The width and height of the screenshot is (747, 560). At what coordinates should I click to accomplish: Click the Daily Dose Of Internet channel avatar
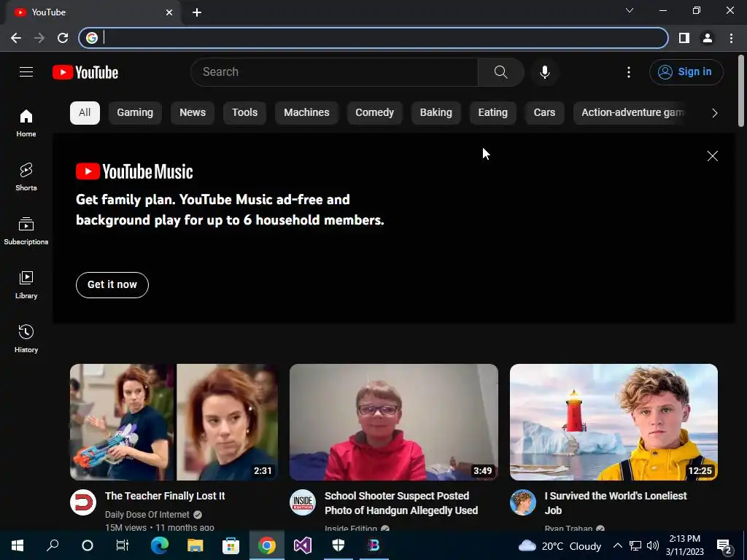click(83, 502)
